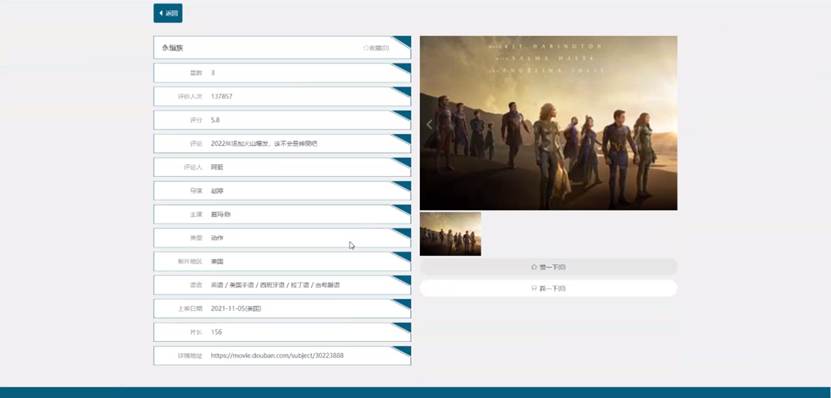The height and width of the screenshot is (398, 831).
Task: Click the comment text starting with 2022
Action: coord(264,144)
